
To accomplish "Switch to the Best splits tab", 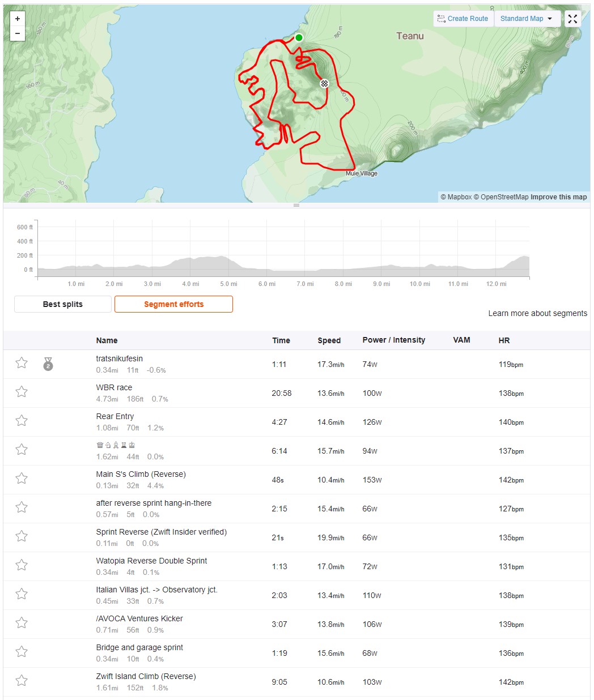I will pos(63,304).
